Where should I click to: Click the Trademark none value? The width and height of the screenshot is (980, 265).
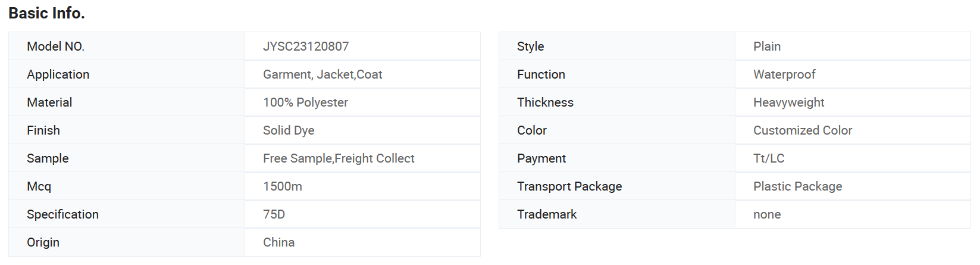(x=767, y=214)
